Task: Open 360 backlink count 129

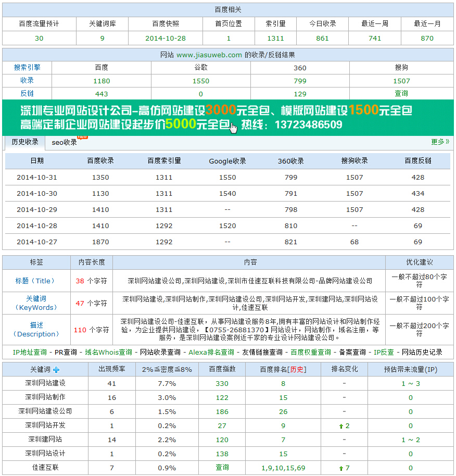Action: point(300,94)
